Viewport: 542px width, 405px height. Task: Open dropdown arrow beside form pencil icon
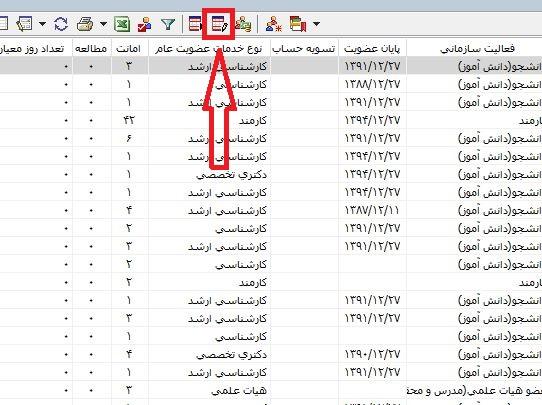pos(42,24)
